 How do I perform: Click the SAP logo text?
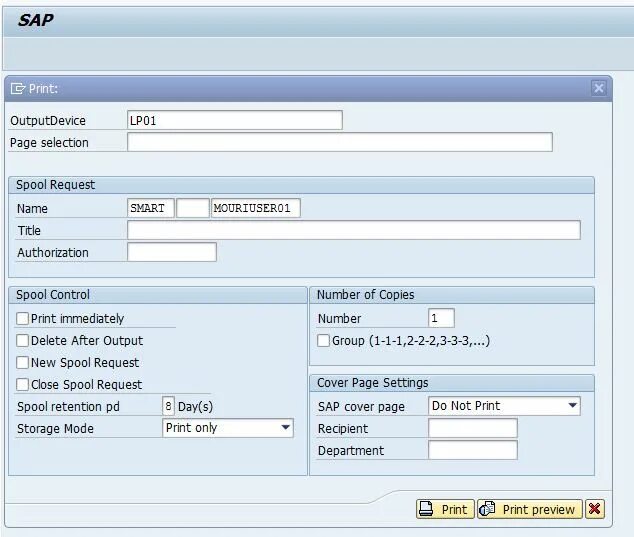pos(36,20)
